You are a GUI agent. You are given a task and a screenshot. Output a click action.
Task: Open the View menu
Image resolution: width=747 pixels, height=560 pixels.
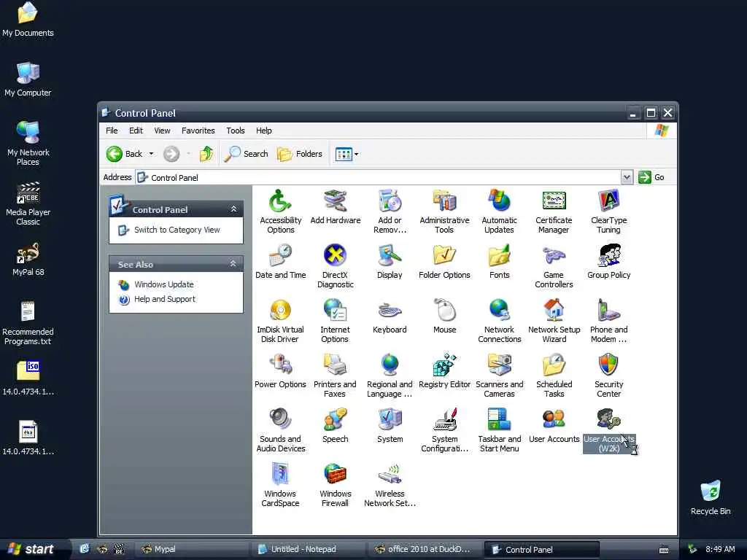pyautogui.click(x=162, y=131)
